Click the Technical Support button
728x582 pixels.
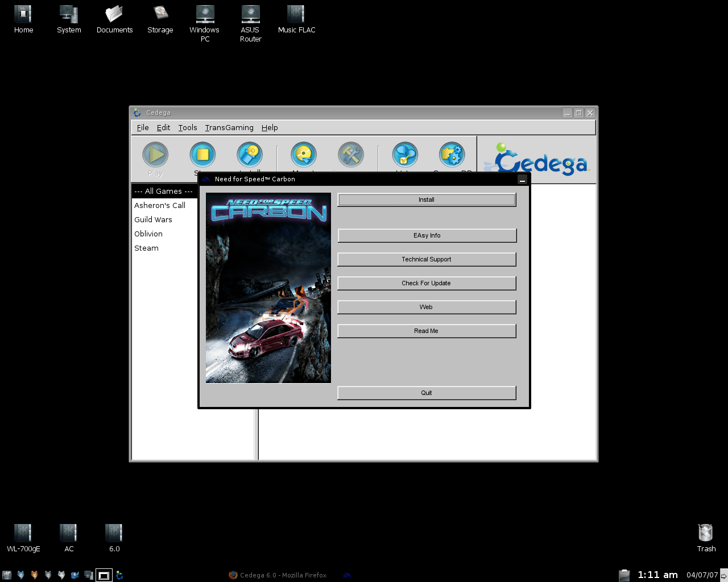pyautogui.click(x=427, y=259)
